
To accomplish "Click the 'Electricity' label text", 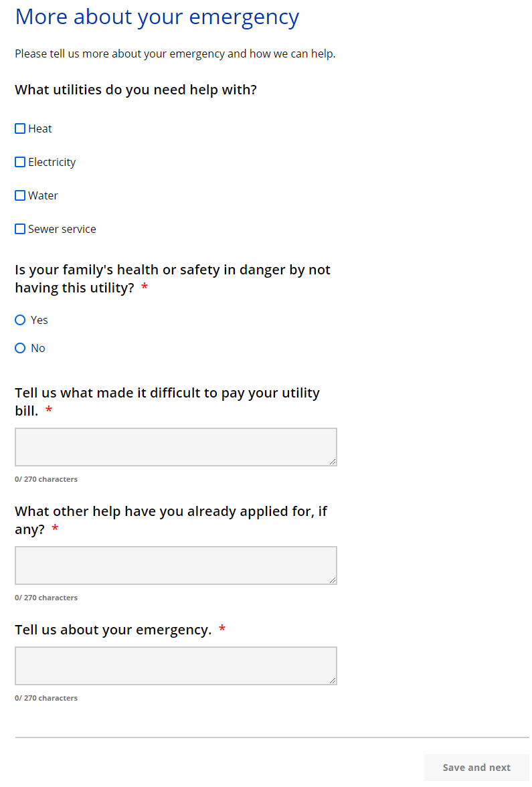I will pos(52,162).
